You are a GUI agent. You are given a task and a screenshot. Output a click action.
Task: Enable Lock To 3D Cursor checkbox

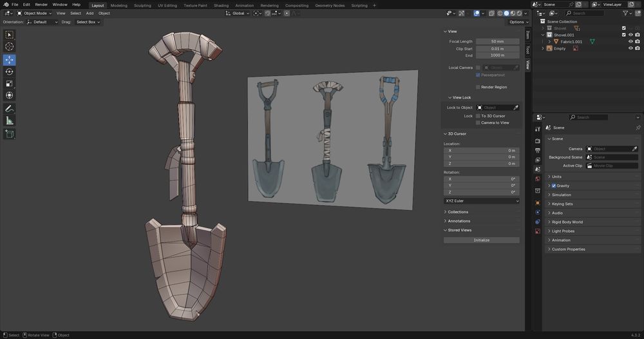478,115
